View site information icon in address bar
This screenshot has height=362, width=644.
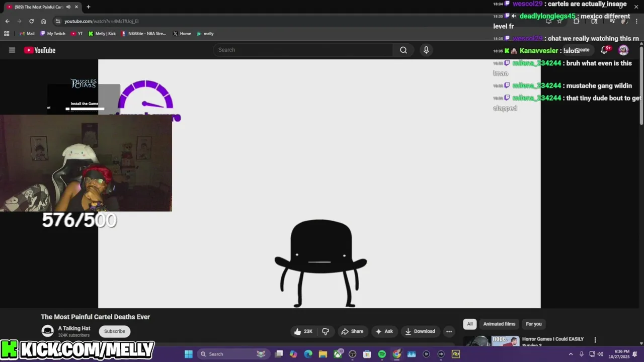coord(58,21)
